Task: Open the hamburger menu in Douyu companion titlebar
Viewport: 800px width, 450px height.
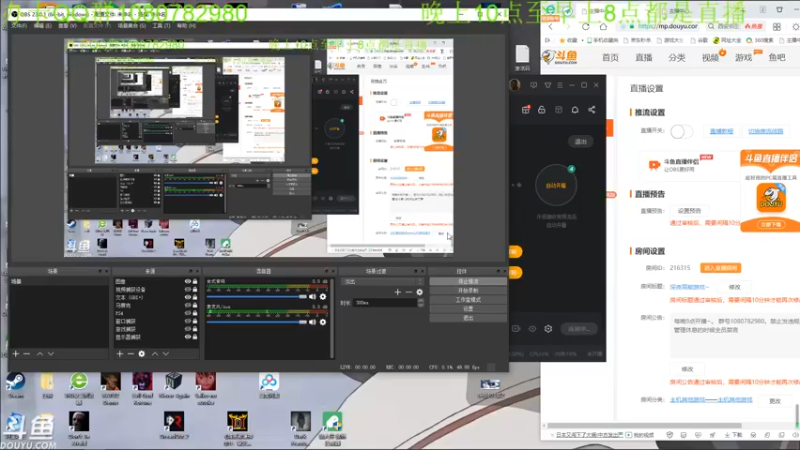Action: [560, 85]
